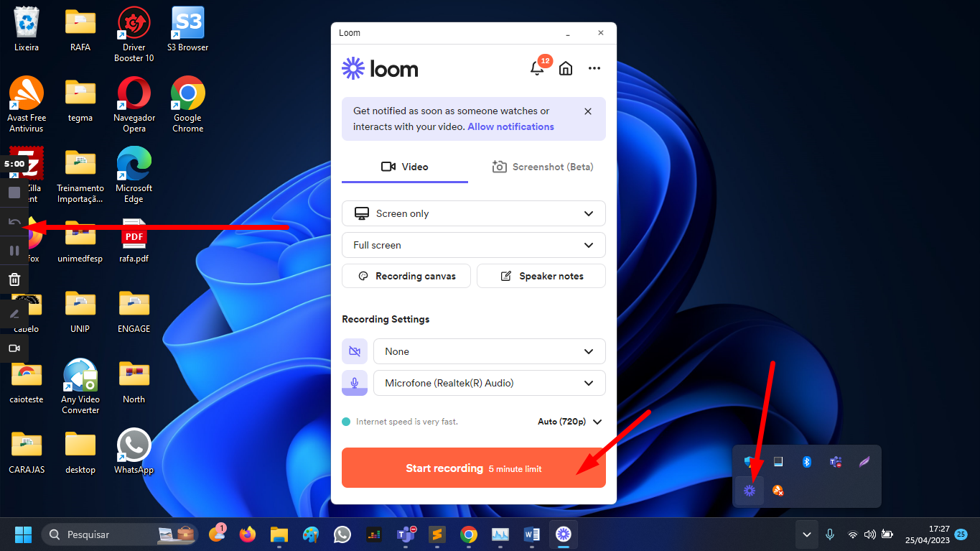Open Word from the taskbar
This screenshot has height=551, width=980.
click(532, 534)
